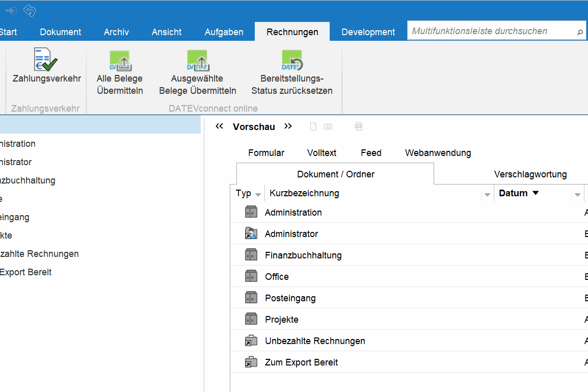
Task: Select the Dokument / Ordner tab
Action: 335,174
